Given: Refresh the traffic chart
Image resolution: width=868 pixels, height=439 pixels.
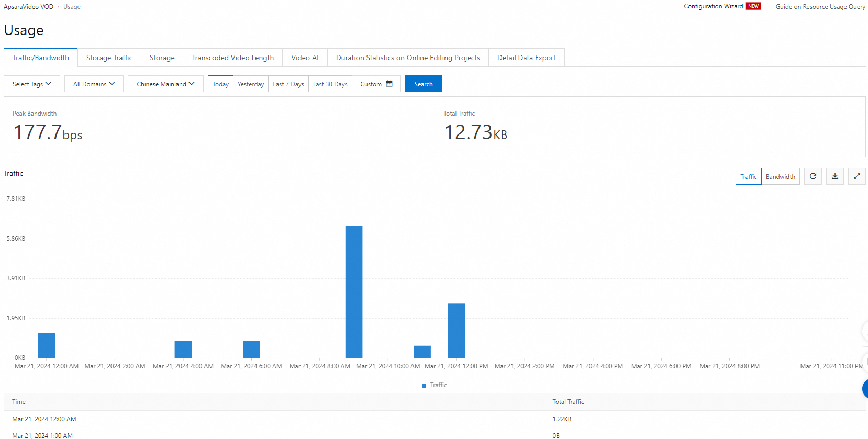Looking at the screenshot, I should pos(813,176).
